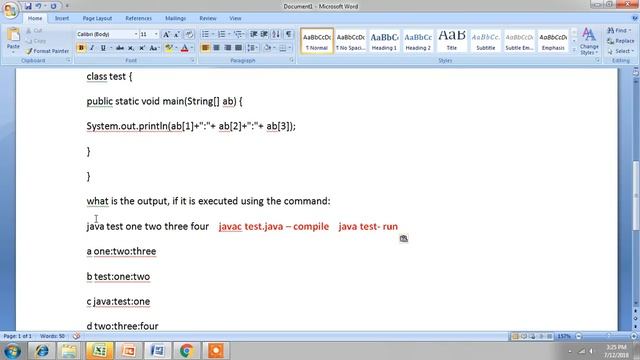Click the paste options smart tag
Screen dimensions: 640x360
click(x=404, y=238)
